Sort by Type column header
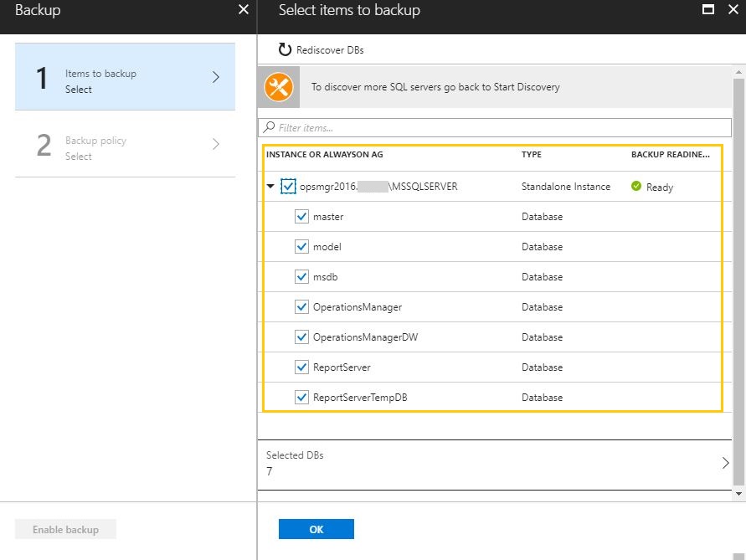Image resolution: width=746 pixels, height=560 pixels. tap(532, 155)
